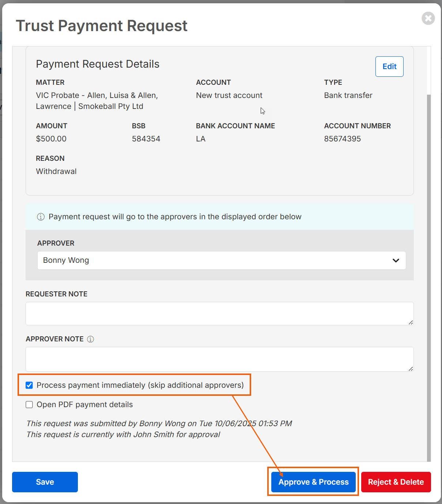Click the 'submitted by Bonny Wong' text line
Image resolution: width=442 pixels, height=504 pixels.
click(x=159, y=424)
